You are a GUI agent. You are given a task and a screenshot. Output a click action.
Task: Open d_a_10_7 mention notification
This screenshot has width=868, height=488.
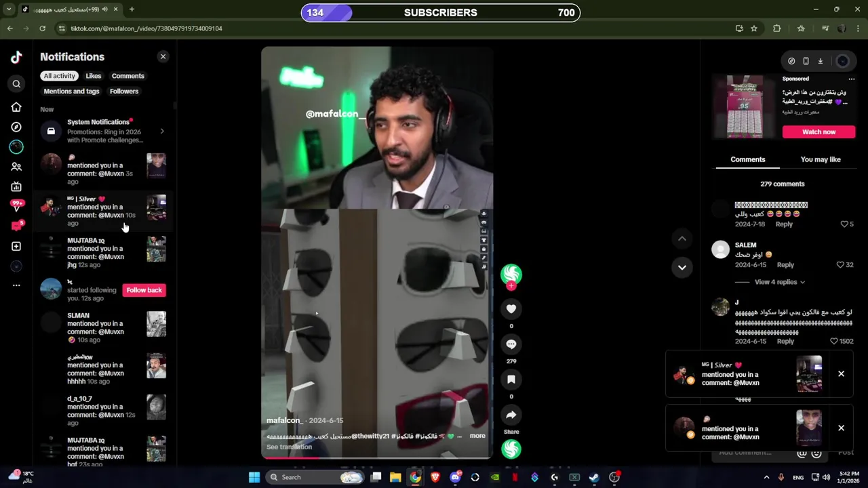click(x=103, y=411)
